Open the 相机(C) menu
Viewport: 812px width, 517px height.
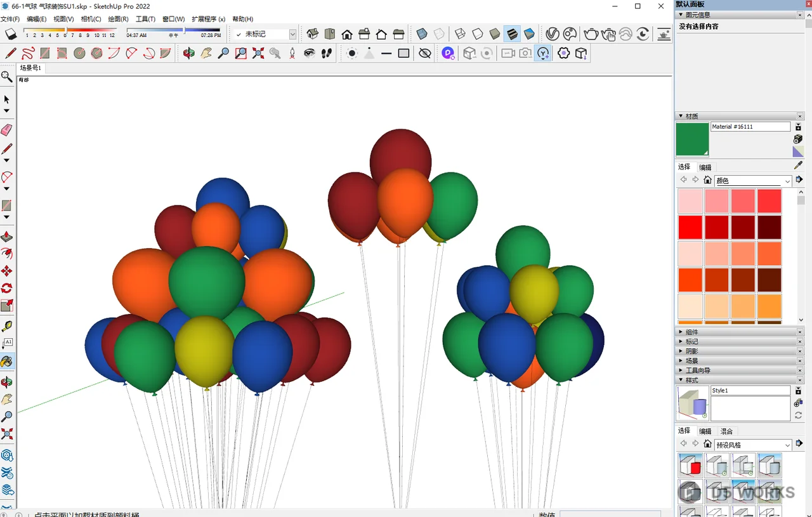click(91, 19)
